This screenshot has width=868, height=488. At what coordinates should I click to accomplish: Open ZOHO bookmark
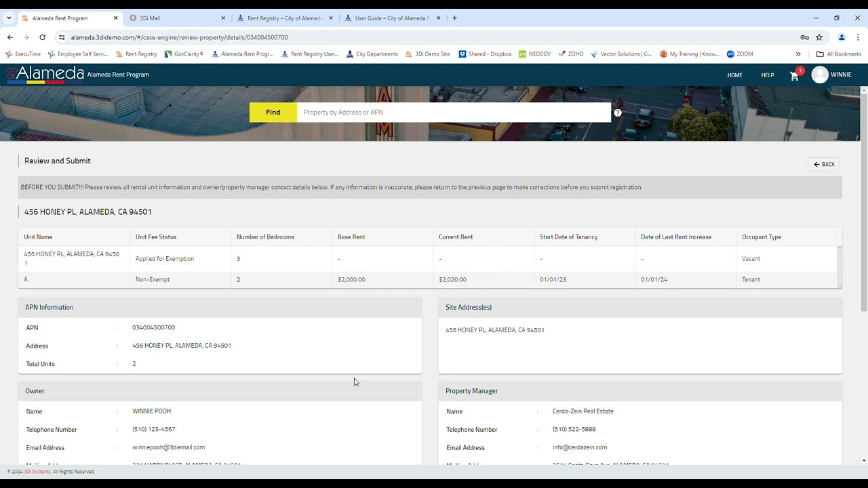click(571, 54)
